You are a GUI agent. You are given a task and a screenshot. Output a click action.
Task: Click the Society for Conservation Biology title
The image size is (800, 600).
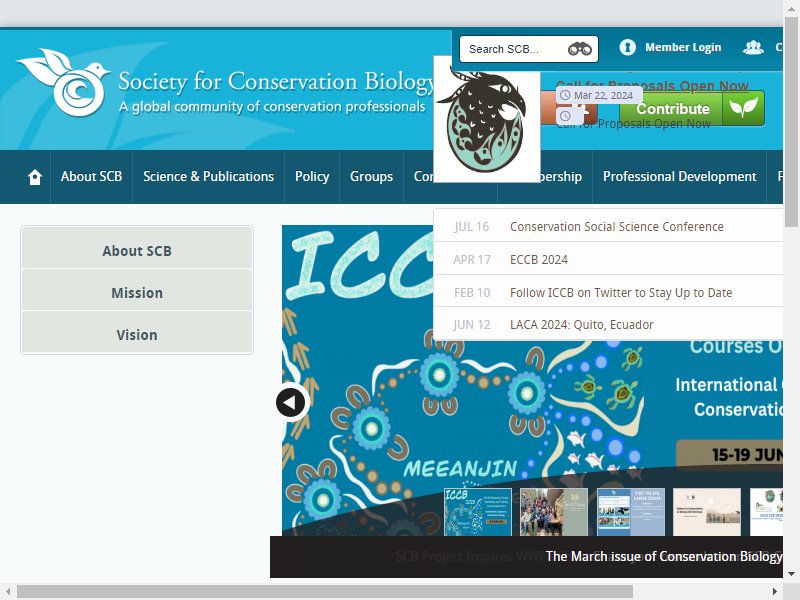276,82
